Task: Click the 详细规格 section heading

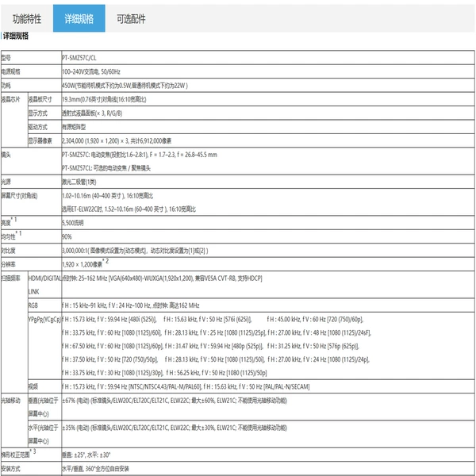Action: (16, 36)
